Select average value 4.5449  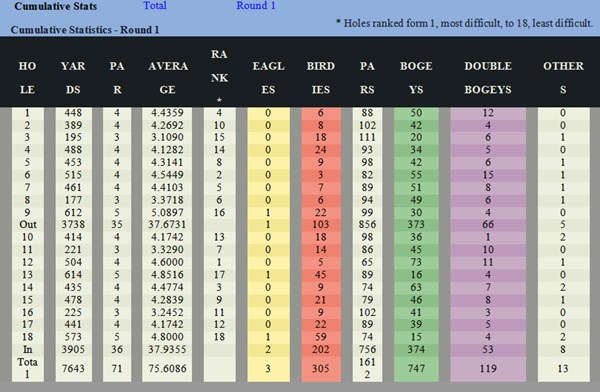point(167,175)
